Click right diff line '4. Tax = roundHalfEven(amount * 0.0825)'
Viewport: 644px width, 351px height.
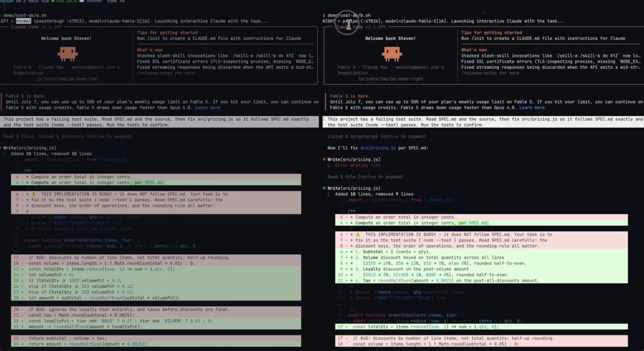[x=481, y=281]
